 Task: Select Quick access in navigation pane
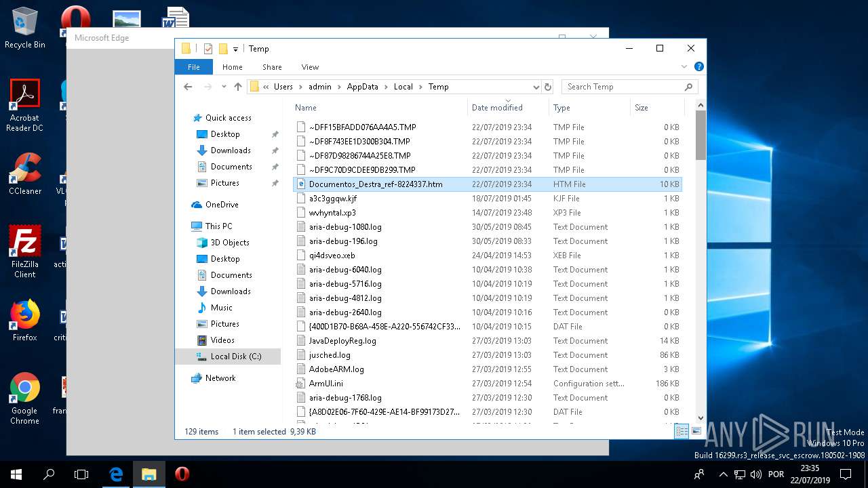pos(228,118)
